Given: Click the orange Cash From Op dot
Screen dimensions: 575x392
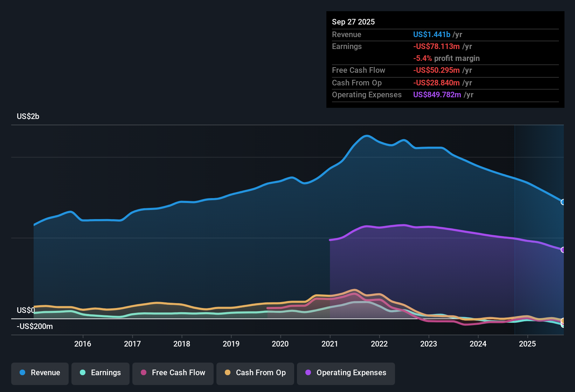Looking at the screenshot, I should [228, 372].
